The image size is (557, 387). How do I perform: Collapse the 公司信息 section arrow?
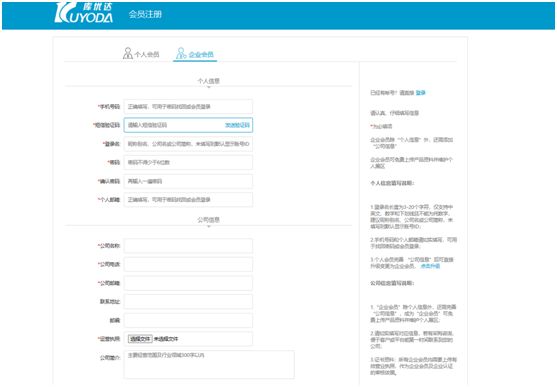pos(209,226)
